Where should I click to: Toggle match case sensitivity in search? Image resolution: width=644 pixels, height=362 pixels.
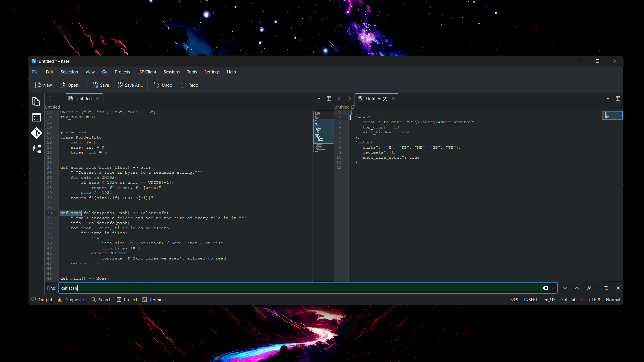(x=590, y=288)
